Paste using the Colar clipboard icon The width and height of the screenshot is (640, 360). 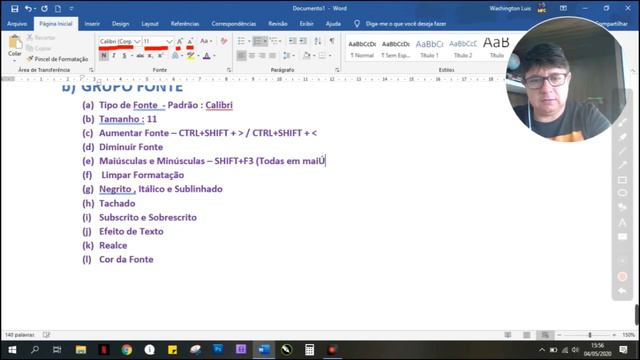tap(15, 42)
